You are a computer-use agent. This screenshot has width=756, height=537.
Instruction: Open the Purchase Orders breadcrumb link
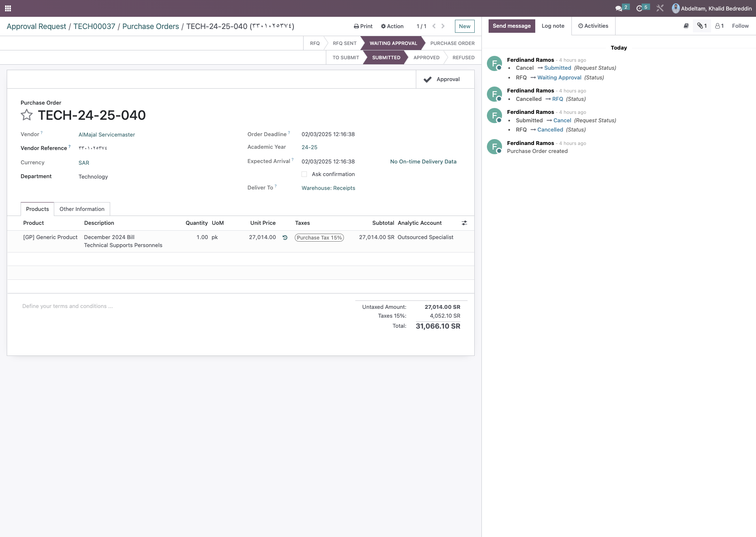tap(151, 26)
